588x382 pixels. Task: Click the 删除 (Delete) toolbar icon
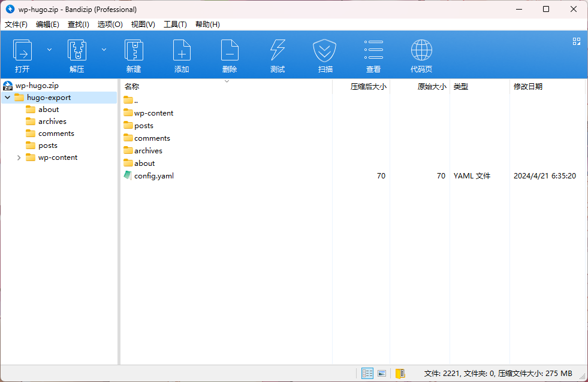[x=230, y=51]
